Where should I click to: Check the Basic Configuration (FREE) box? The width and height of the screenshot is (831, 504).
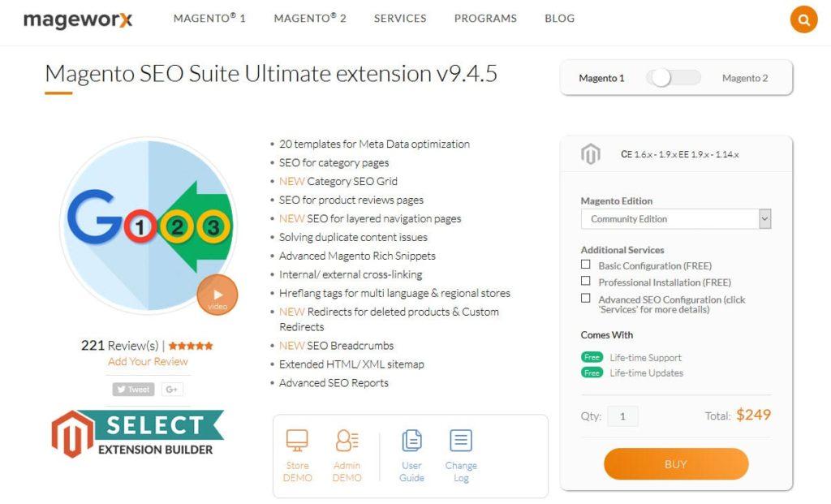(586, 265)
